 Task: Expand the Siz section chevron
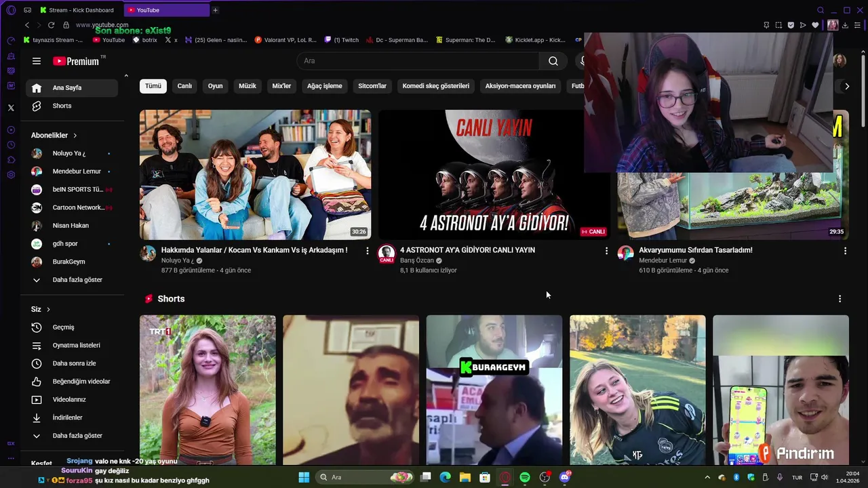point(48,309)
